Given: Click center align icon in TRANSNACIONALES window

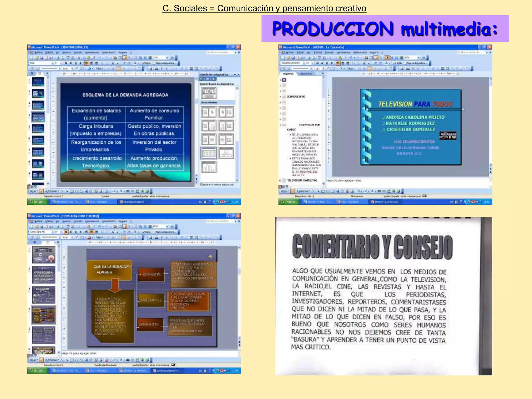Looking at the screenshot, I should 91,63.
